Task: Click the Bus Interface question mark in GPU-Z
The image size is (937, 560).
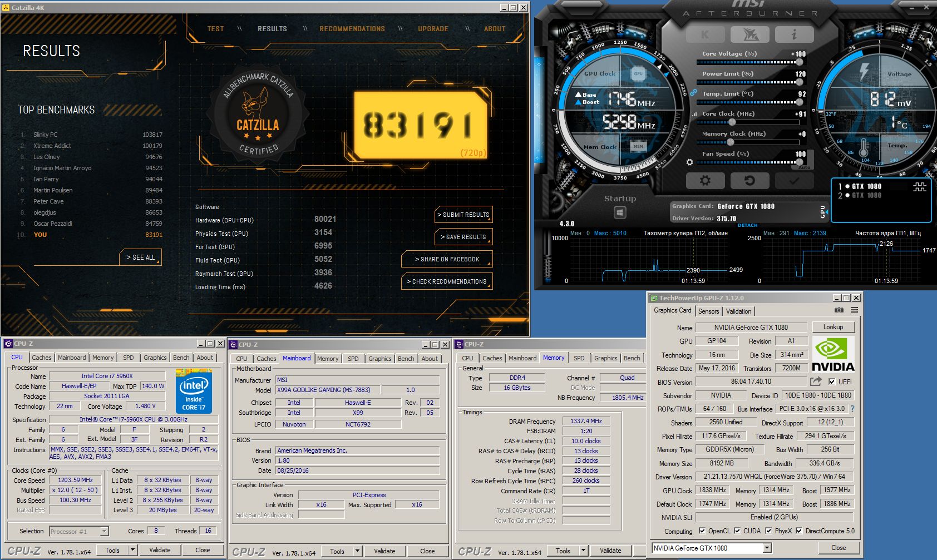Action: point(852,409)
